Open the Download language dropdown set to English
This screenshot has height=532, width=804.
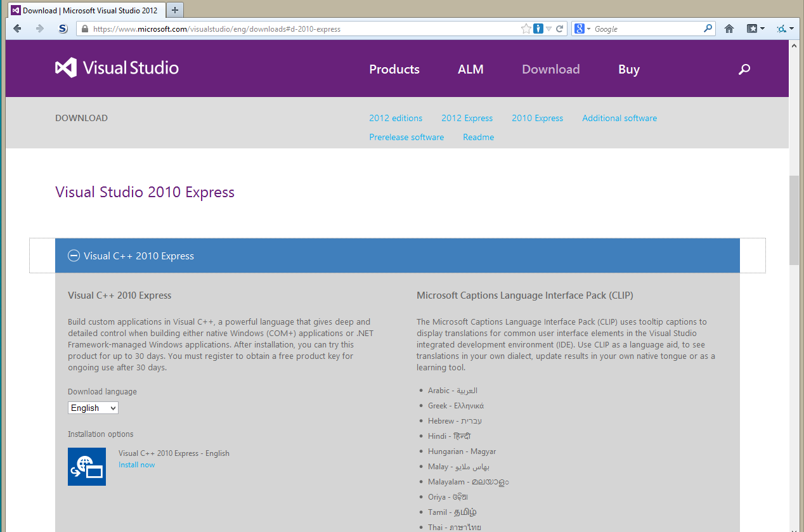pyautogui.click(x=93, y=408)
